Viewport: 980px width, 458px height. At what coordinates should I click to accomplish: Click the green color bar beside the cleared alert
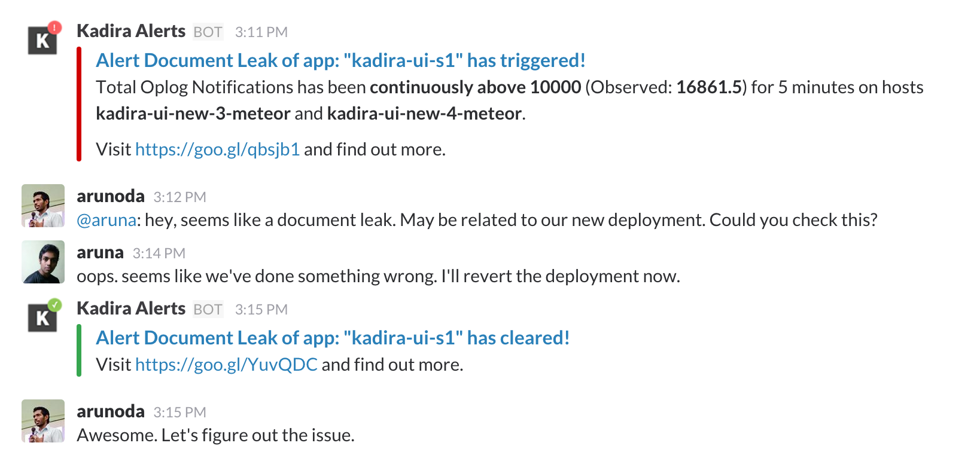tap(79, 350)
